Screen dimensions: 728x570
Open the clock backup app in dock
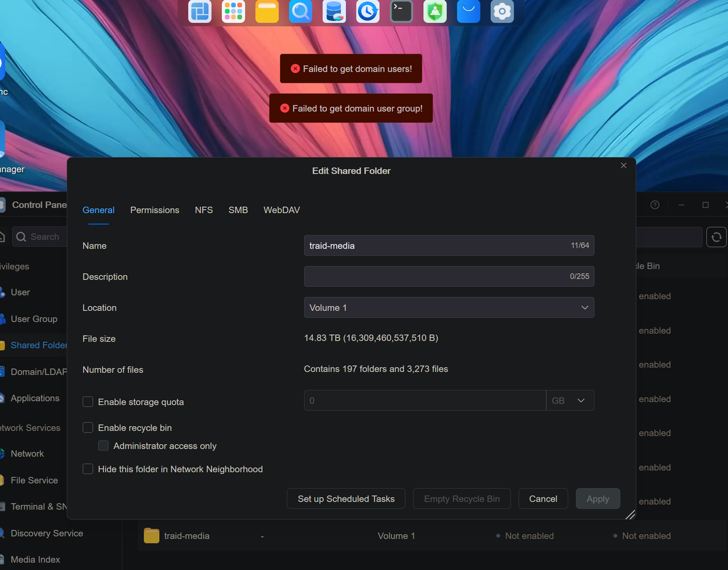coord(367,11)
